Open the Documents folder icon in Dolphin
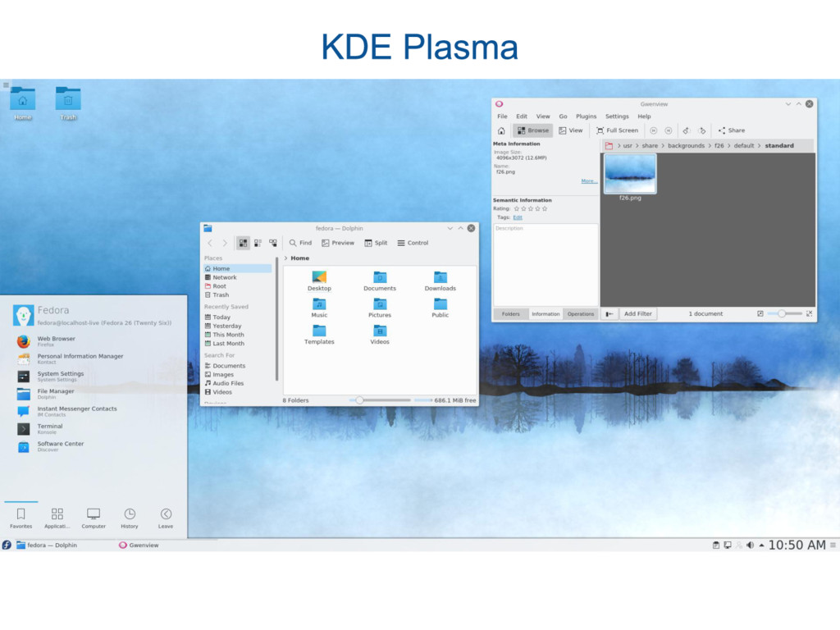Viewport: 840px width, 630px height. coord(380,281)
